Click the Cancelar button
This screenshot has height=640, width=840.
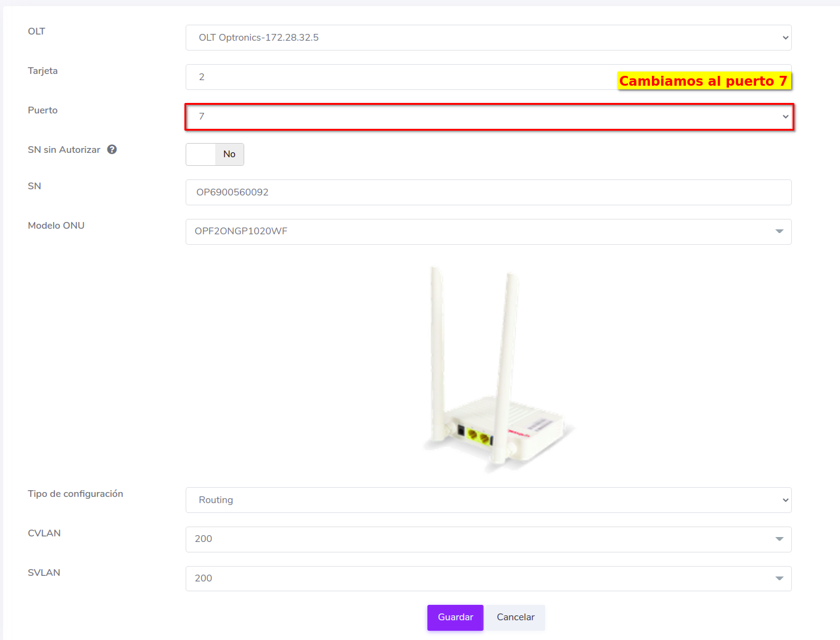click(515, 617)
